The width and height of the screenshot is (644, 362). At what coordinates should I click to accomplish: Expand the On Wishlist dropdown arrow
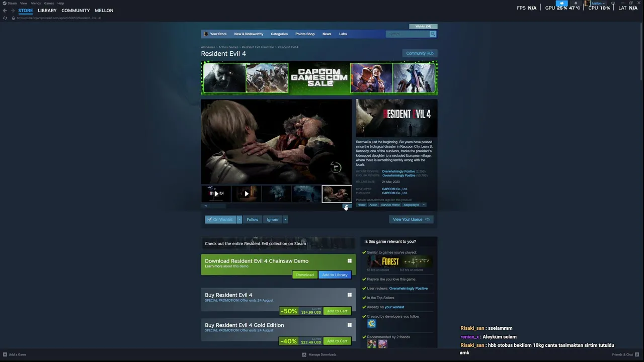pyautogui.click(x=239, y=219)
